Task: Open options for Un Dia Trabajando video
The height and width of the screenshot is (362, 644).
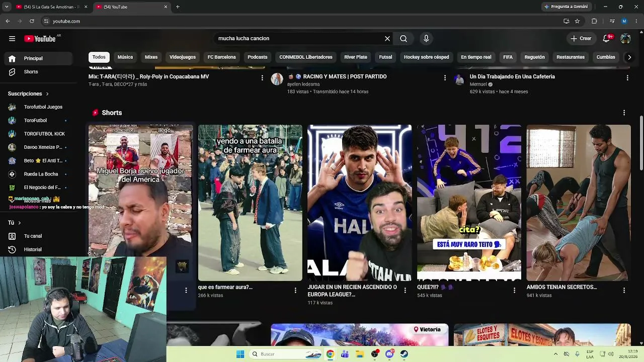Action: (x=627, y=77)
